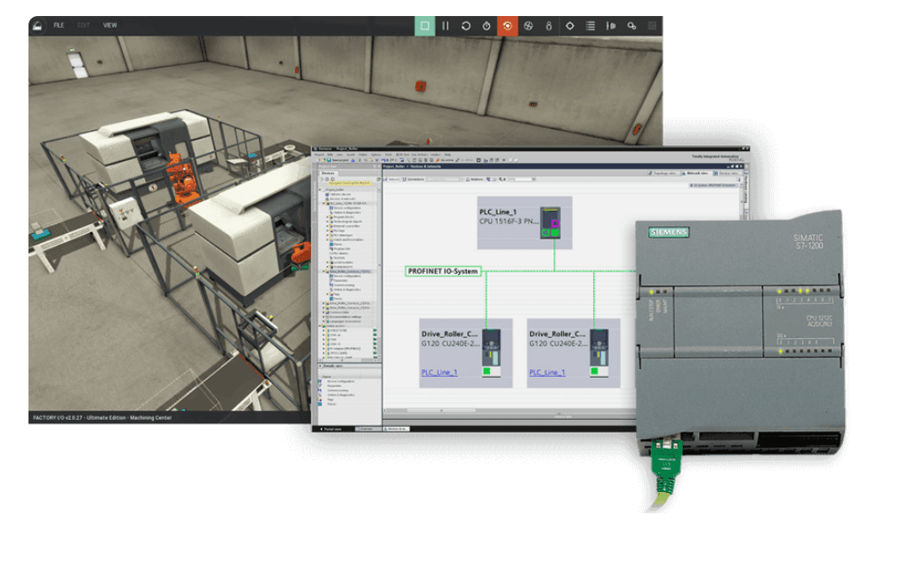Open the VIEW menu
Screen dimensions: 924x564
pos(109,26)
